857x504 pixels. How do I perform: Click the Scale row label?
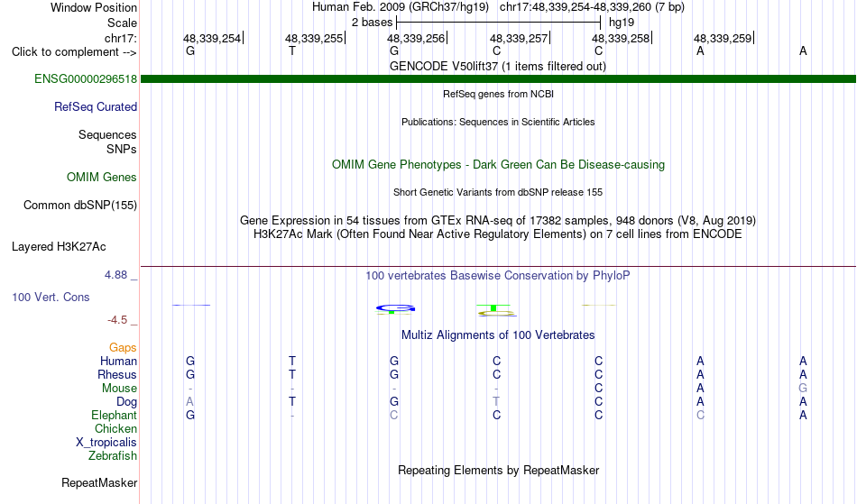pos(122,23)
